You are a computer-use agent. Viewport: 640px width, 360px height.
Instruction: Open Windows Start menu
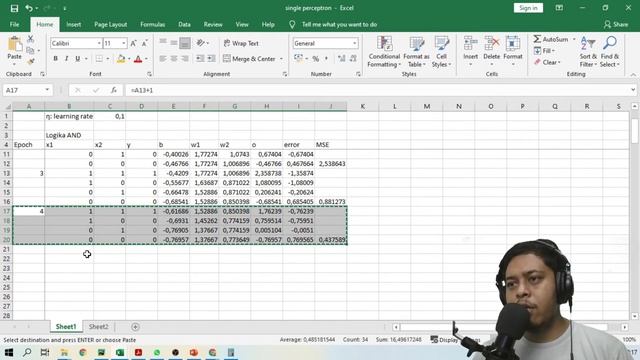coord(9,352)
